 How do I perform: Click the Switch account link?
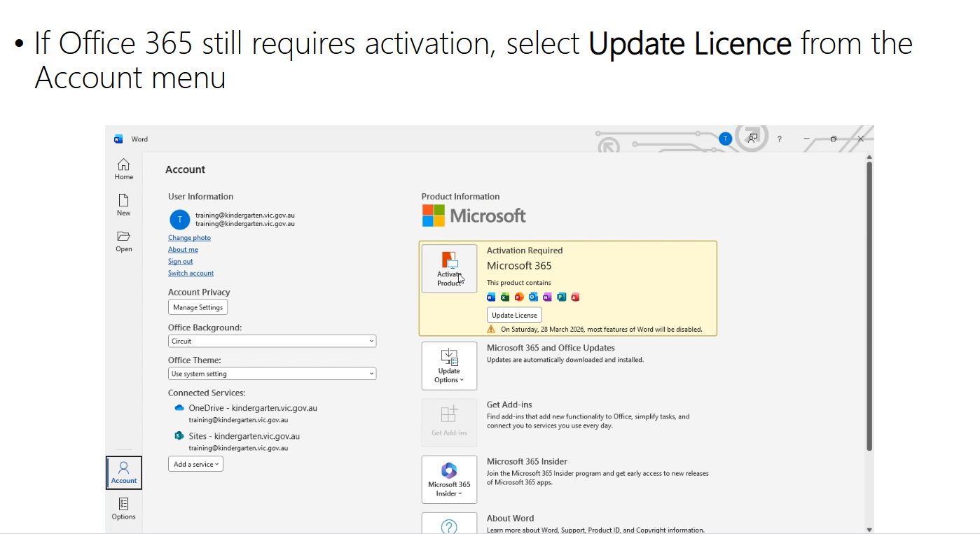191,274
